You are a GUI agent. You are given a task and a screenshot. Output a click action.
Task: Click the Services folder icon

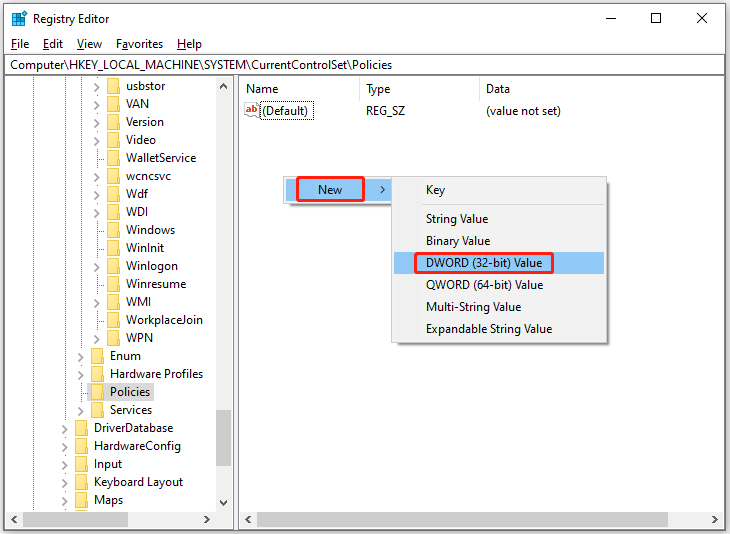coord(98,410)
